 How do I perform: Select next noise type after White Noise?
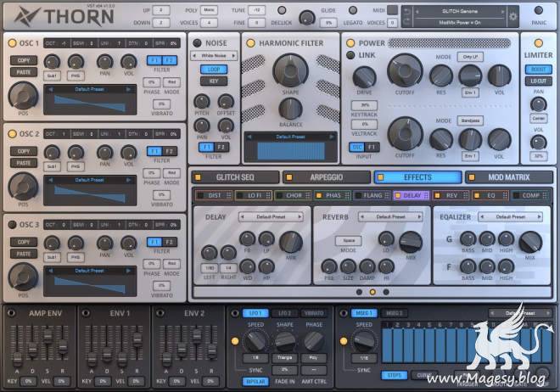click(233, 56)
